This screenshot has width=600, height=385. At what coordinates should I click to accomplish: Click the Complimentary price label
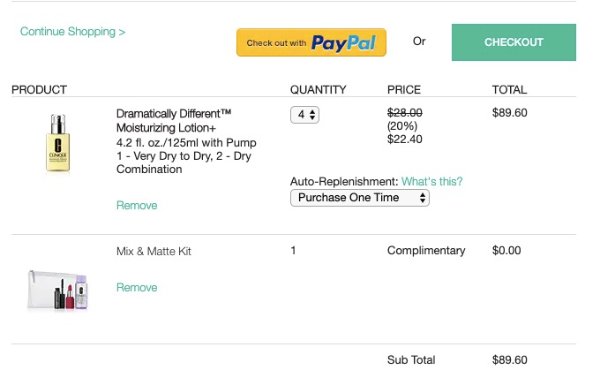click(x=426, y=251)
